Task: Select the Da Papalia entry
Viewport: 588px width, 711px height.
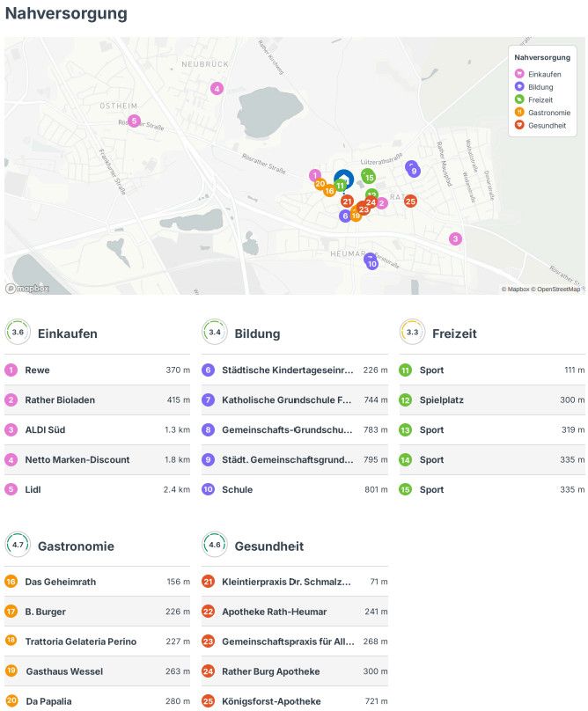Action: [97, 701]
